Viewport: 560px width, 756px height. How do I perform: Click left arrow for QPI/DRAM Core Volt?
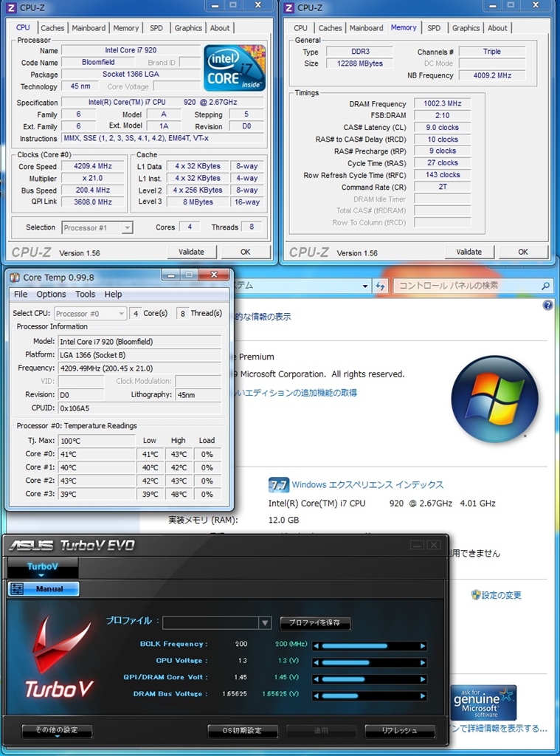[317, 678]
